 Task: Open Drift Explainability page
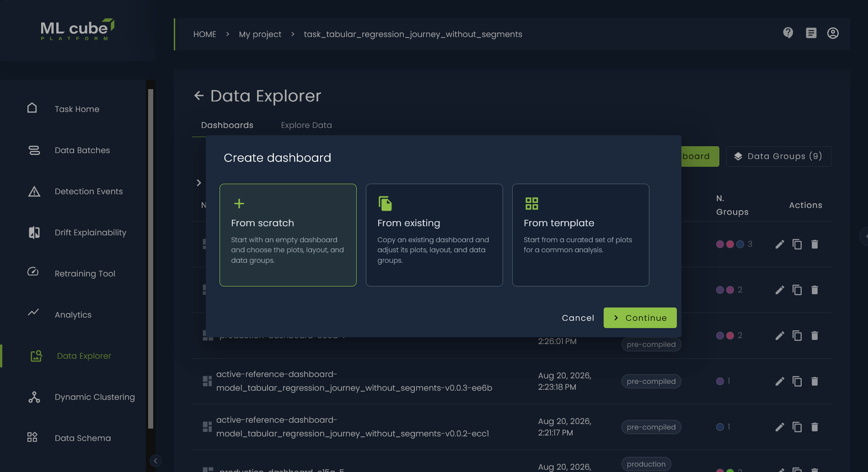91,233
